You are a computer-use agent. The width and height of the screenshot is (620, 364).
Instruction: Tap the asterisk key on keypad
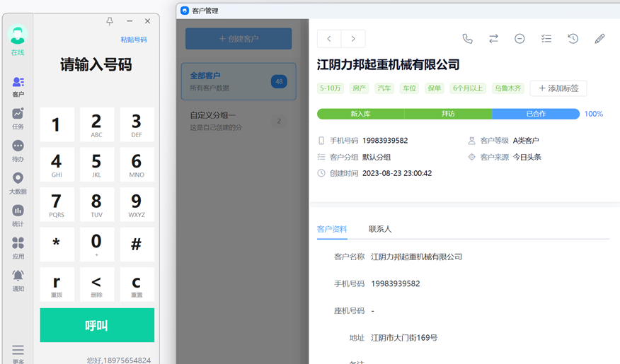57,244
